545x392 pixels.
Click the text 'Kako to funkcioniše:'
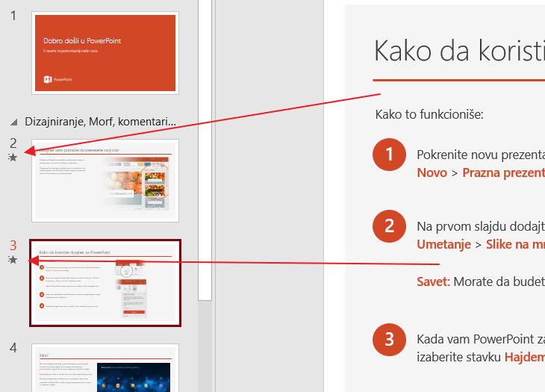(x=429, y=114)
